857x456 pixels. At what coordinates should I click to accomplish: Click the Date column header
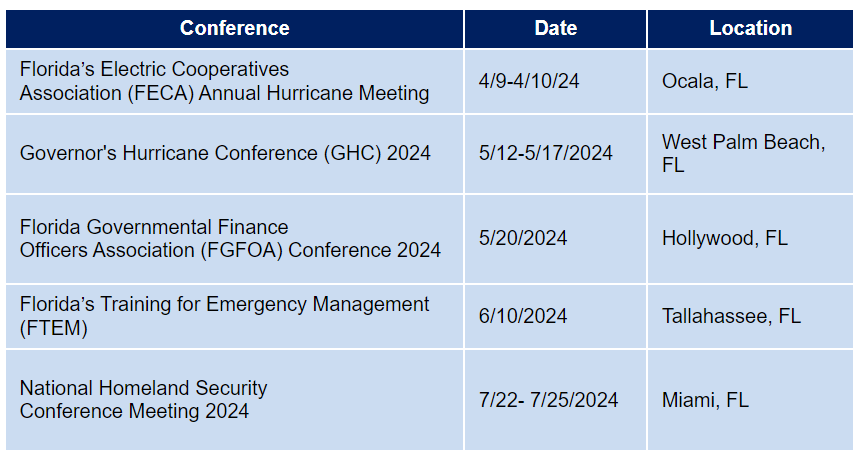(x=555, y=28)
